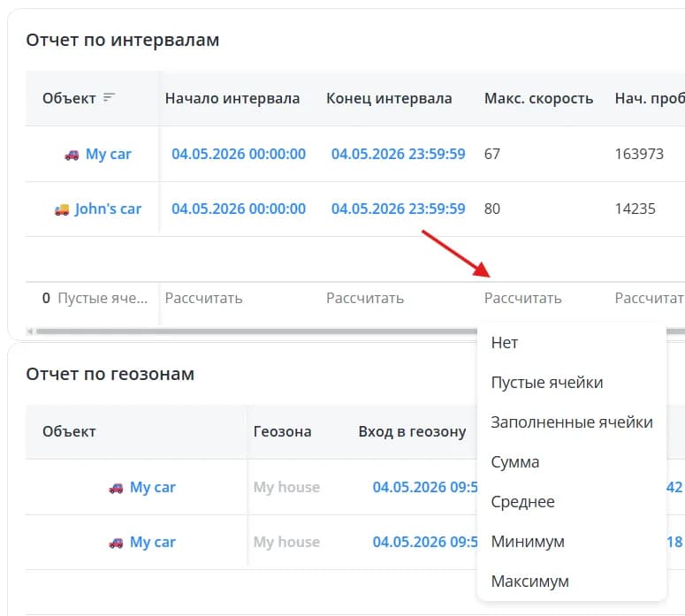The width and height of the screenshot is (685, 616).
Task: Click mileage value 163973
Action: pyautogui.click(x=639, y=154)
